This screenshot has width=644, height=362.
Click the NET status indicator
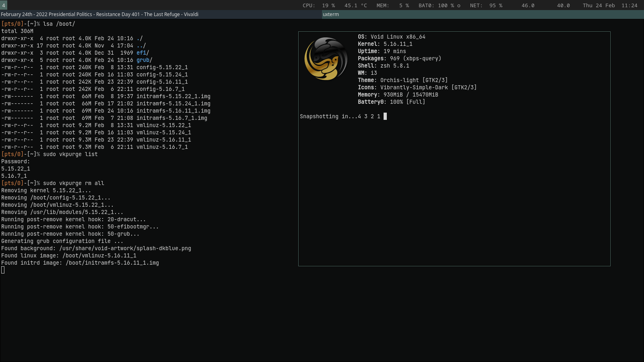coord(486,6)
